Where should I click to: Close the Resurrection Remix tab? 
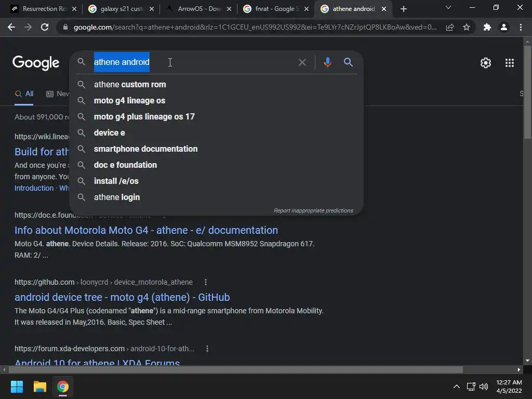(x=74, y=9)
